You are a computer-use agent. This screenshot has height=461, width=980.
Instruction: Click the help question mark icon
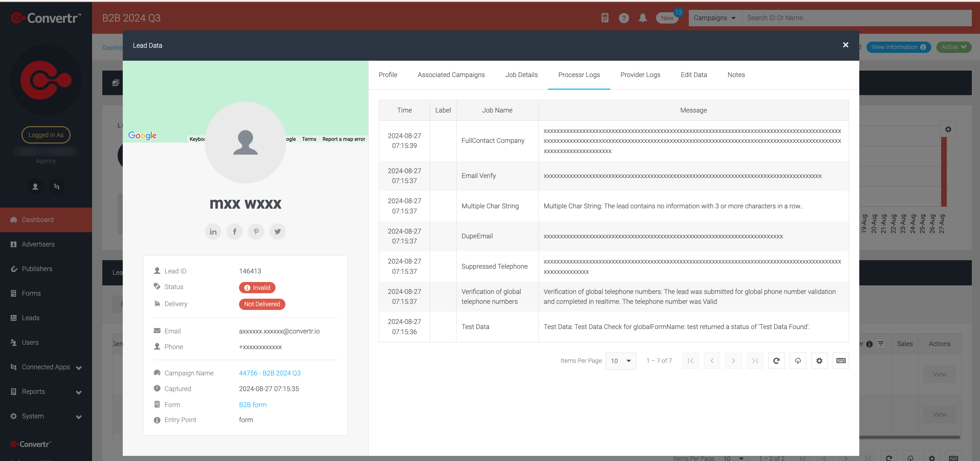pyautogui.click(x=624, y=18)
